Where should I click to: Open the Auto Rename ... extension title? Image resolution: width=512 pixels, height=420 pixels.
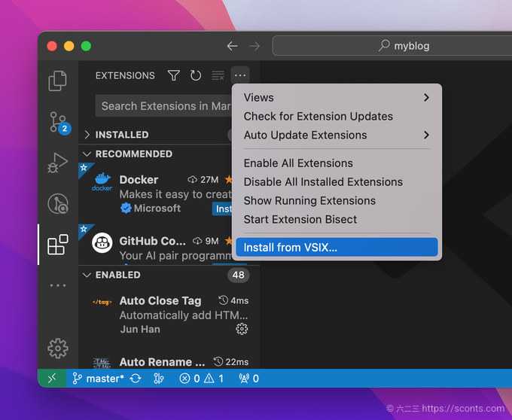(x=163, y=362)
